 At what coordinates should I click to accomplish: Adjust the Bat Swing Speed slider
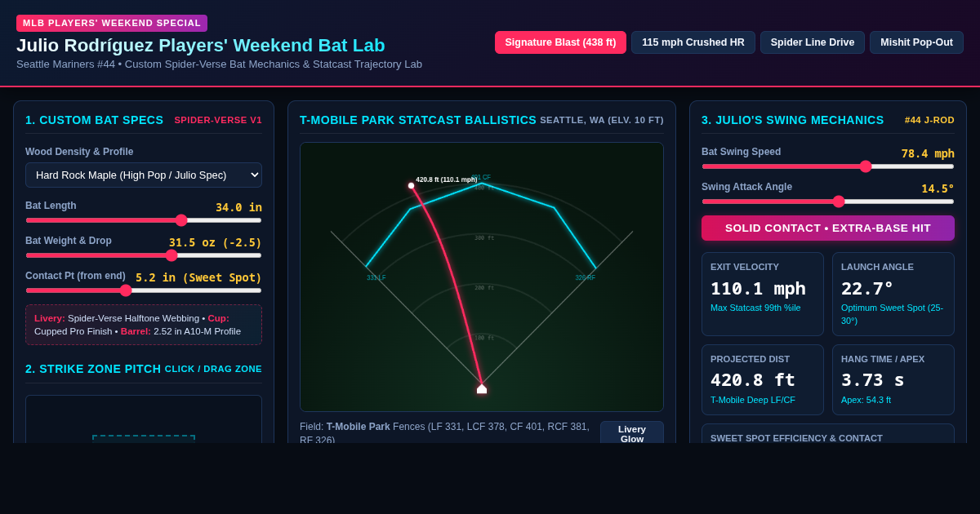(x=828, y=166)
